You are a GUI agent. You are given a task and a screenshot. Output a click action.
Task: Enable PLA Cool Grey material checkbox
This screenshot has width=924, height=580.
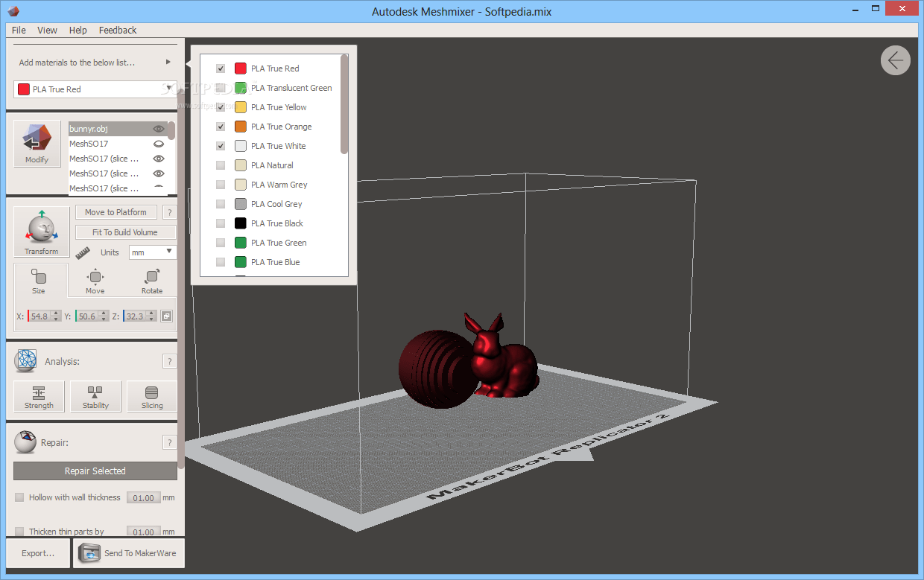click(x=221, y=204)
